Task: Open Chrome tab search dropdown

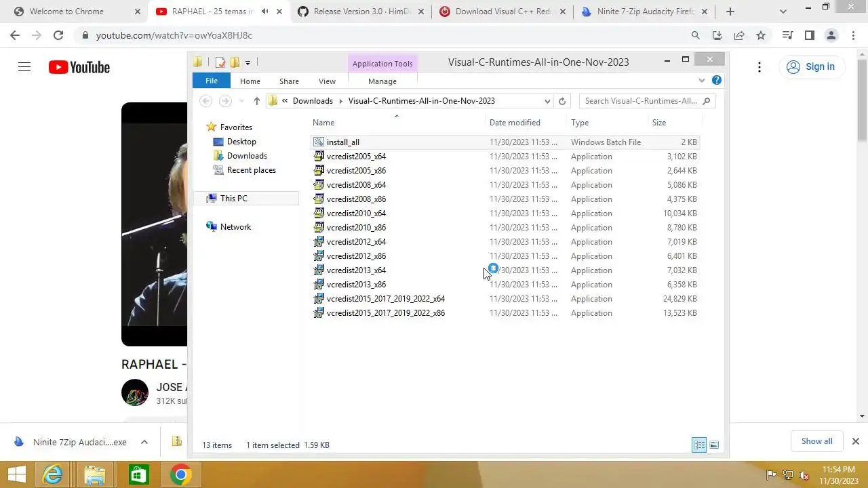Action: tap(783, 12)
